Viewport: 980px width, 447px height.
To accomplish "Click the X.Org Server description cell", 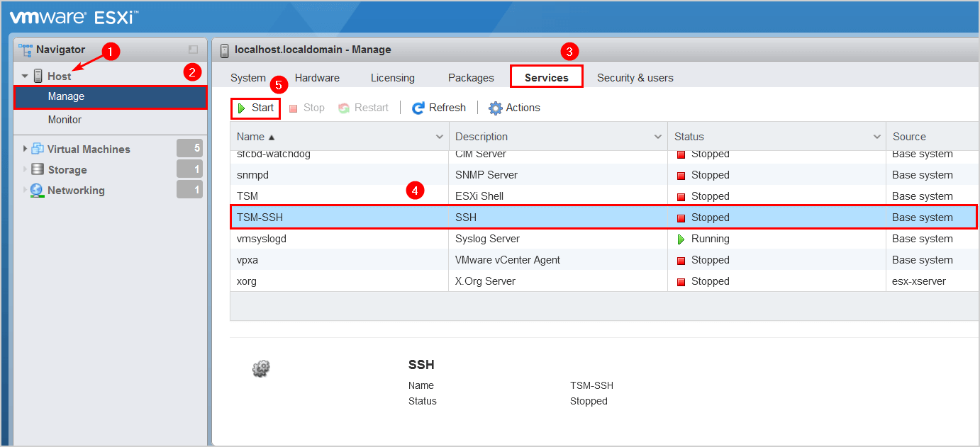I will [485, 281].
